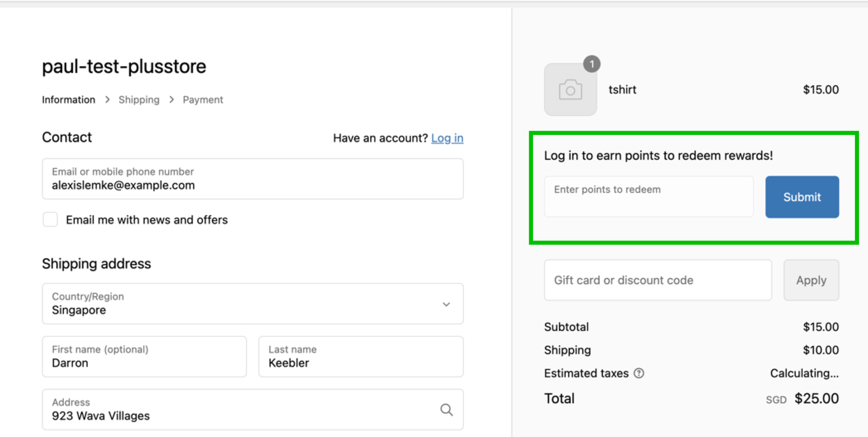
Task: Click the First name field containing Darron
Action: coord(144,357)
